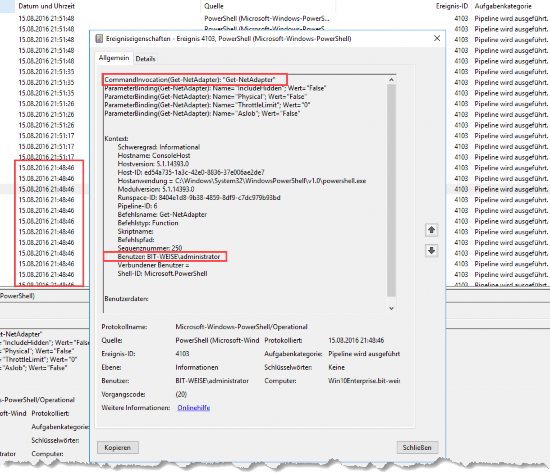Click the Protokollname value Microsoft-Windows-PowerShell/Operational

[x=241, y=327]
